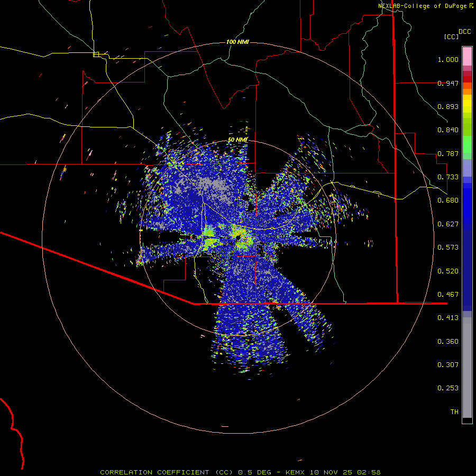
Task: Click the orange segment of the color scale
Action: pyautogui.click(x=467, y=88)
